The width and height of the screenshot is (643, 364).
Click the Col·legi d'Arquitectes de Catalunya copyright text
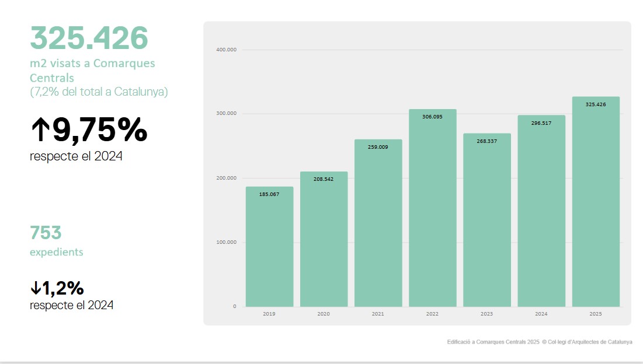tap(586, 342)
